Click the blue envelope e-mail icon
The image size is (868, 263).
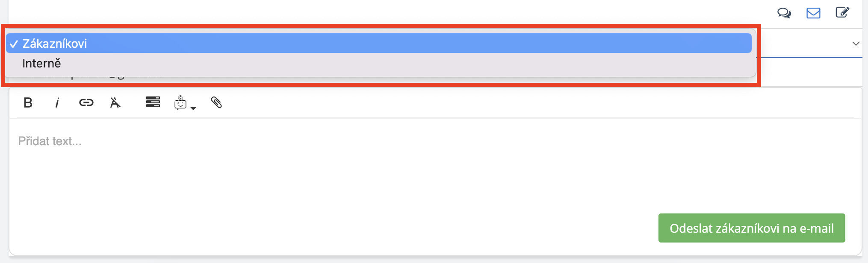(813, 13)
